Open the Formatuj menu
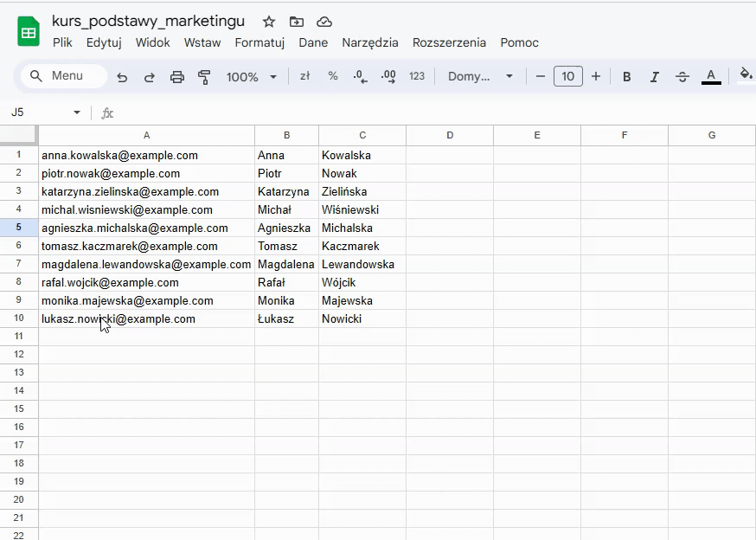This screenshot has width=756, height=540. 259,42
